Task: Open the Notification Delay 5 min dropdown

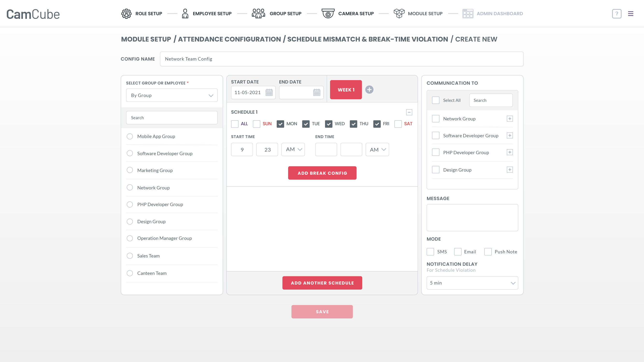Action: pos(472,283)
